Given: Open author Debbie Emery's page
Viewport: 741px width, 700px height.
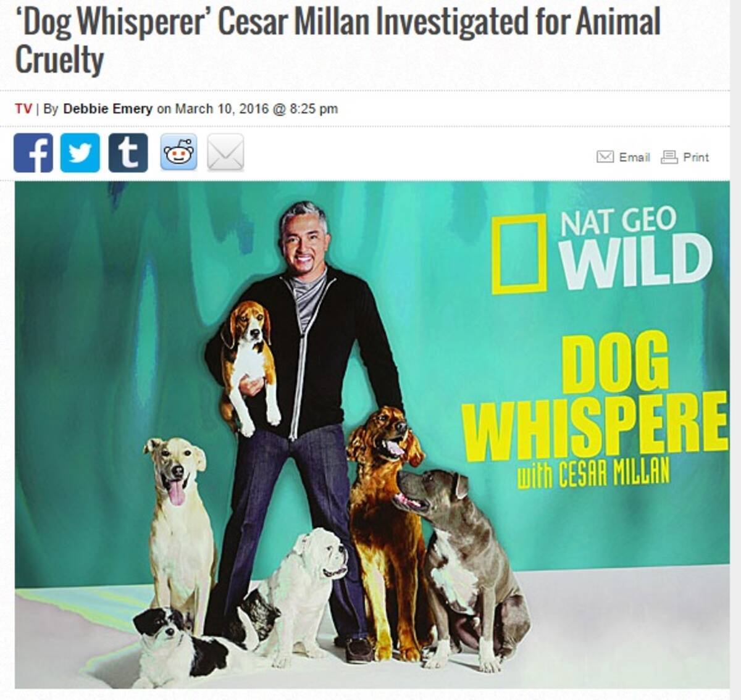Looking at the screenshot, I should 107,109.
